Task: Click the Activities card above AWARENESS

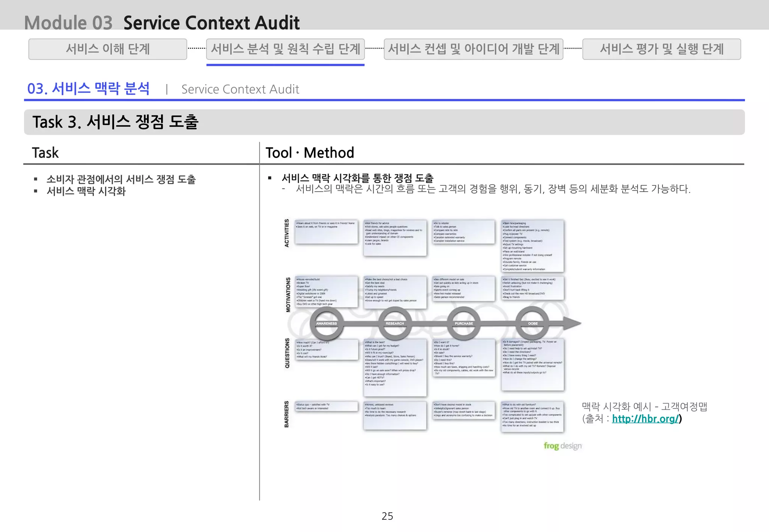Action: click(x=326, y=232)
